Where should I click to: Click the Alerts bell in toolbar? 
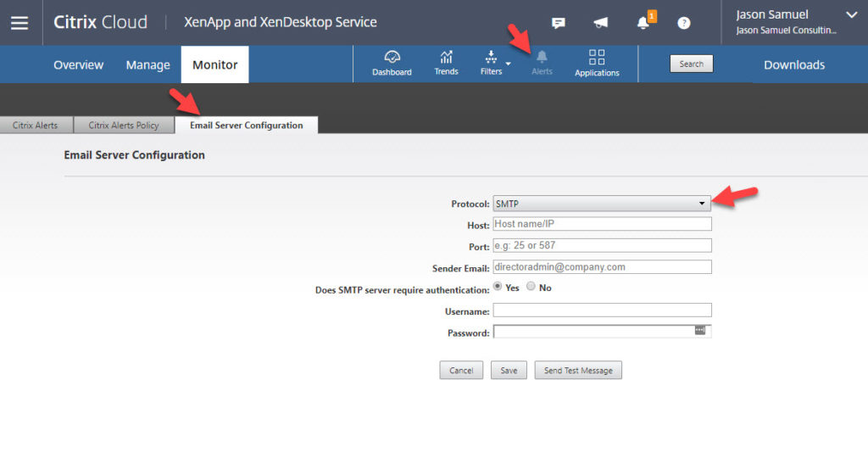[542, 64]
